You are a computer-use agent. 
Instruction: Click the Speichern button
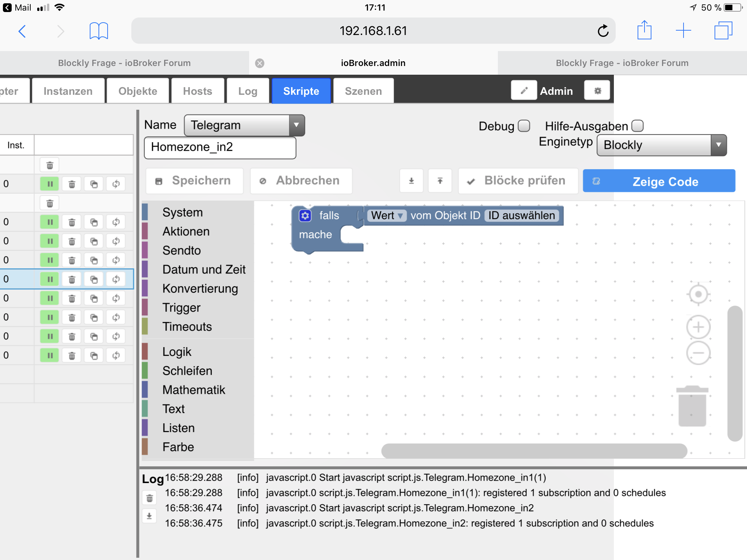(194, 181)
